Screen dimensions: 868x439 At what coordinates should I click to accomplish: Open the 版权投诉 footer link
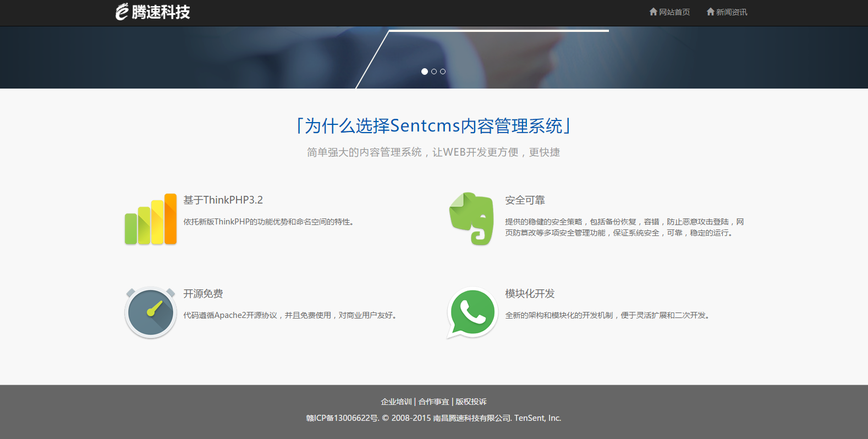(x=471, y=402)
